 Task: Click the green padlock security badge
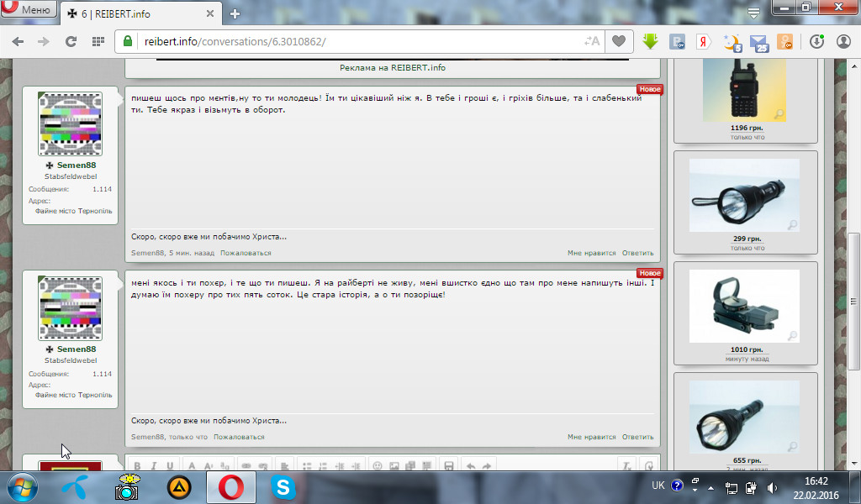click(x=128, y=41)
